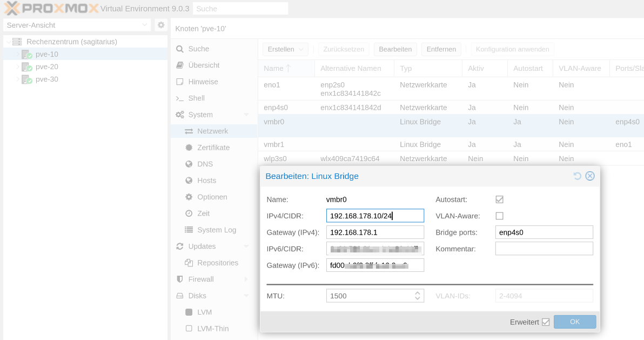The image size is (644, 340).
Task: Click the reset icon in dialog header
Action: (577, 176)
